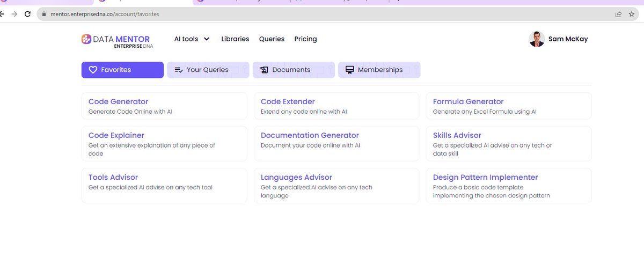Click the Memberships tab icon

coord(349,70)
